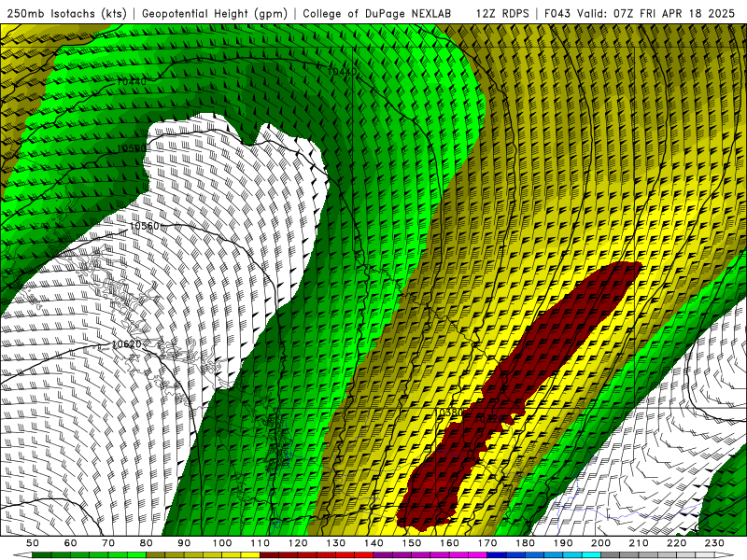Screen dimensions: 747x560
Task: Pick the bright yellow swatch just before 110
Action: pyautogui.click(x=250, y=554)
